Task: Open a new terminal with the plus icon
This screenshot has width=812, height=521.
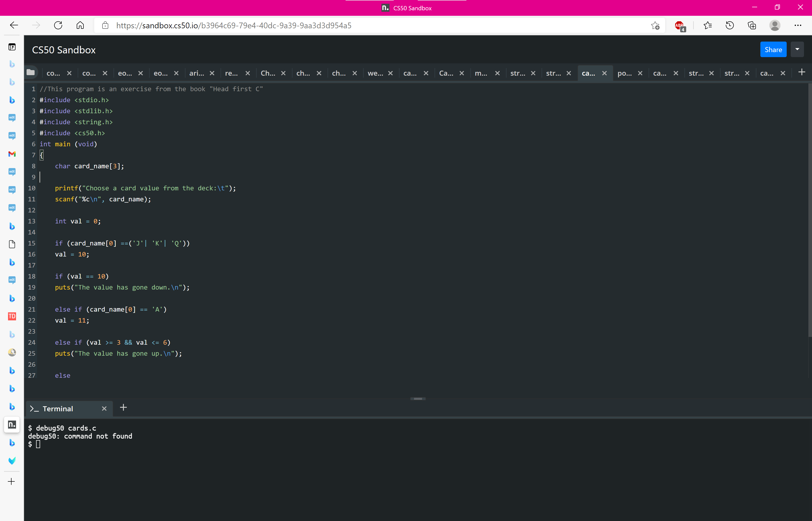Action: [123, 407]
